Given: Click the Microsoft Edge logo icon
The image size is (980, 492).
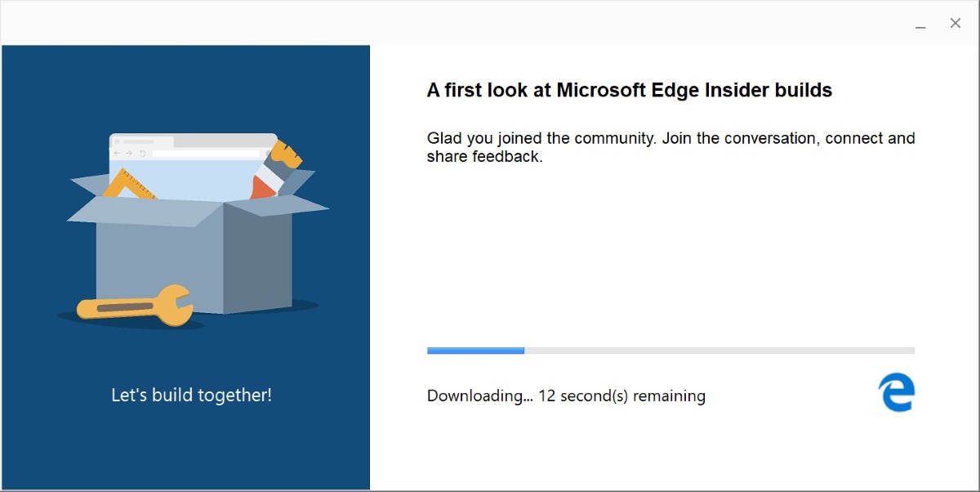Looking at the screenshot, I should pyautogui.click(x=897, y=392).
